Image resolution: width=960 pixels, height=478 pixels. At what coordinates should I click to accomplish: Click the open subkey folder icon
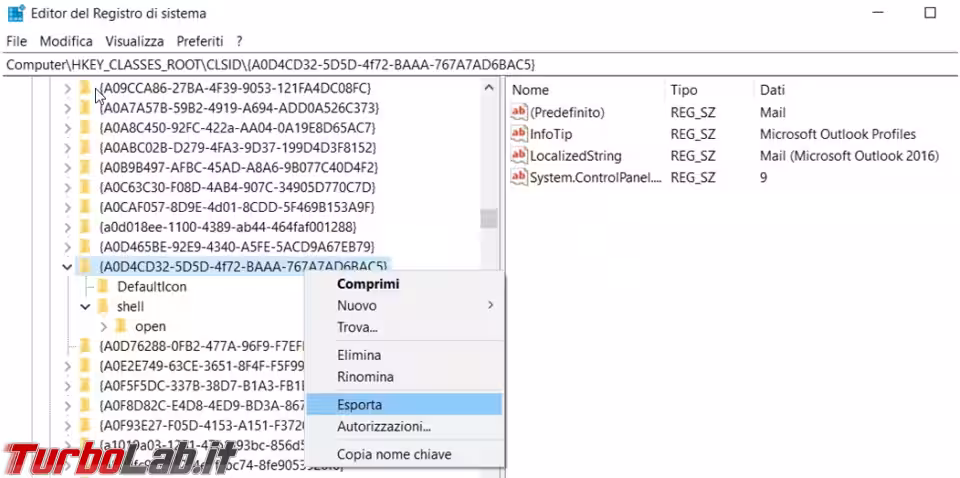[120, 326]
